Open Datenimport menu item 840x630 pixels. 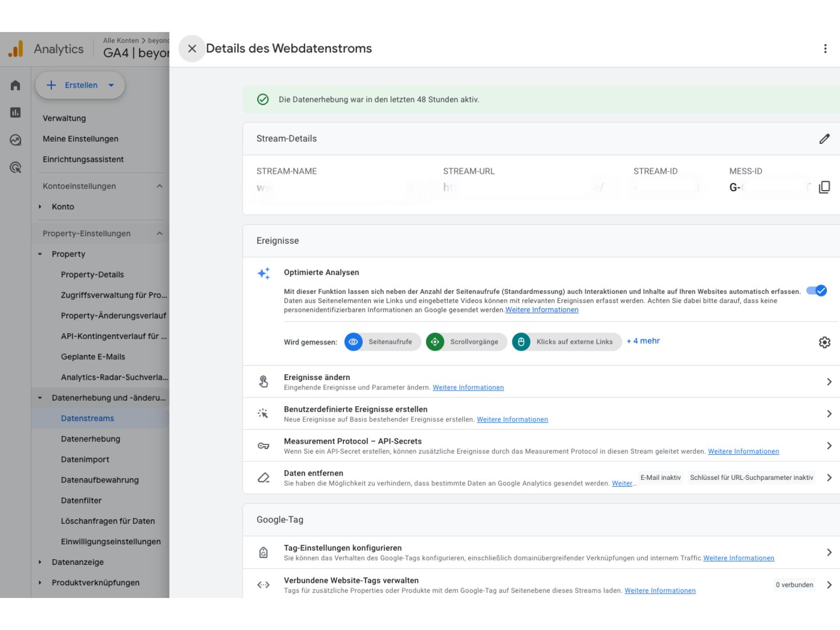[85, 459]
